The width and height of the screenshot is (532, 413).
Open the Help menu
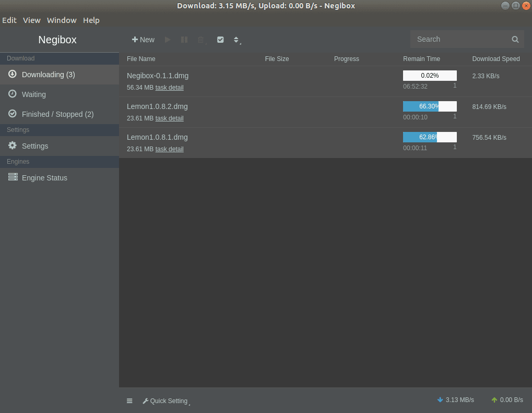click(x=91, y=20)
